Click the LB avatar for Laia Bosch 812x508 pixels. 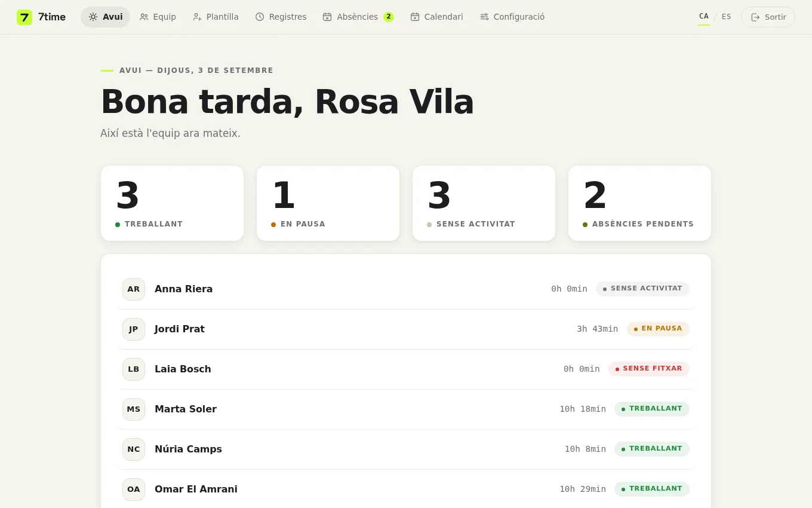pyautogui.click(x=134, y=369)
